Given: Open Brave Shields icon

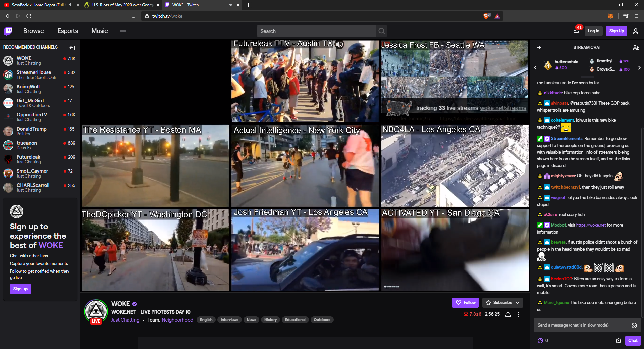Looking at the screenshot, I should [486, 16].
